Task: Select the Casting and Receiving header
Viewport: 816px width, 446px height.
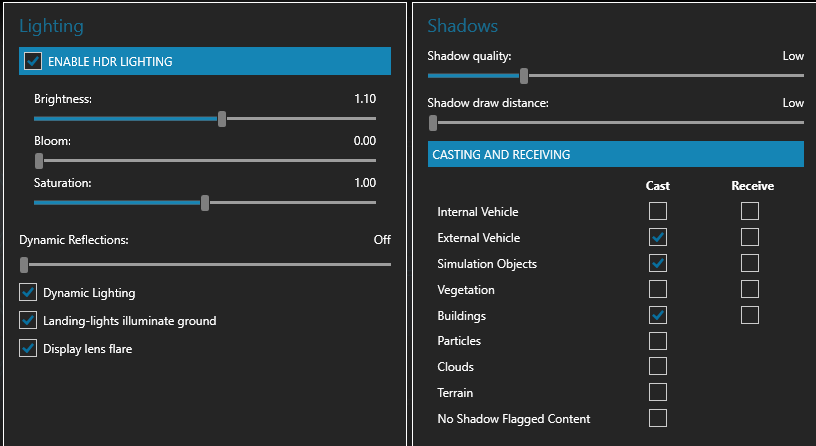Action: click(615, 155)
